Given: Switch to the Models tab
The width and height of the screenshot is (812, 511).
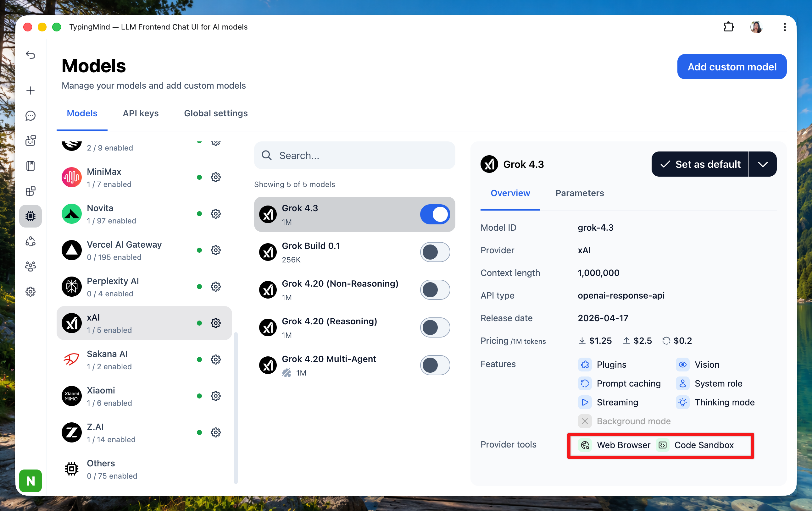Looking at the screenshot, I should coord(82,113).
